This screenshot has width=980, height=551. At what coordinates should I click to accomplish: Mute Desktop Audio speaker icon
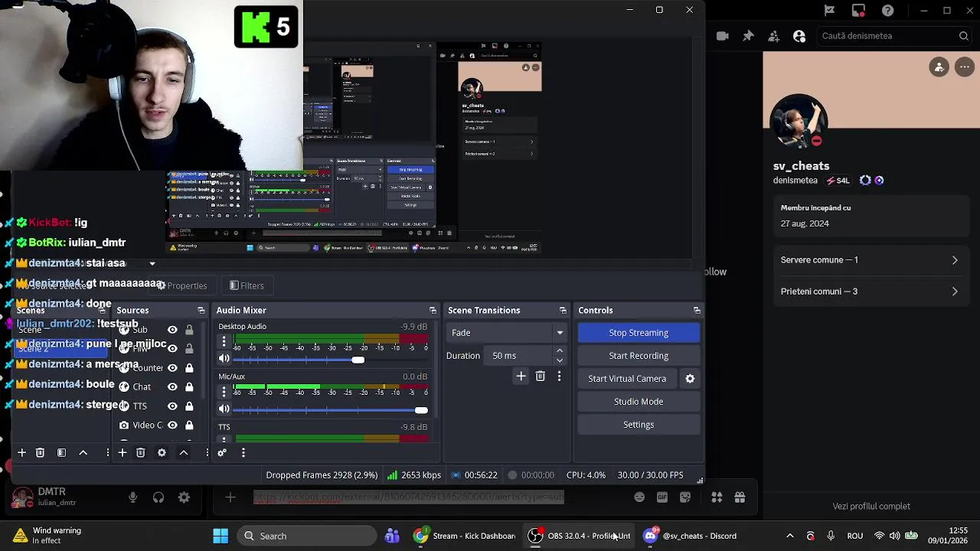[224, 359]
